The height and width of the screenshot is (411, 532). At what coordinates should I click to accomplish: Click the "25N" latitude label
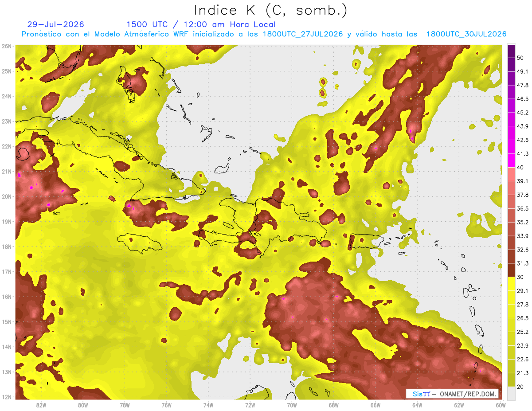click(x=7, y=71)
